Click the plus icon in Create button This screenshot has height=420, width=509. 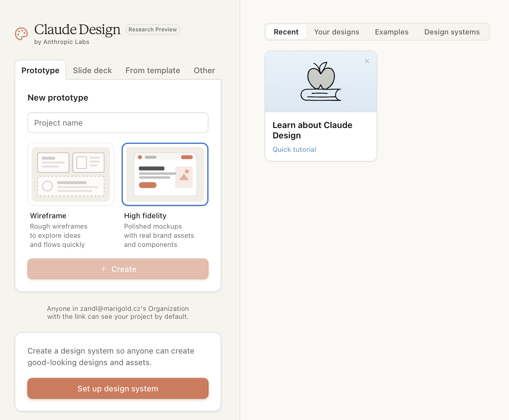click(104, 269)
